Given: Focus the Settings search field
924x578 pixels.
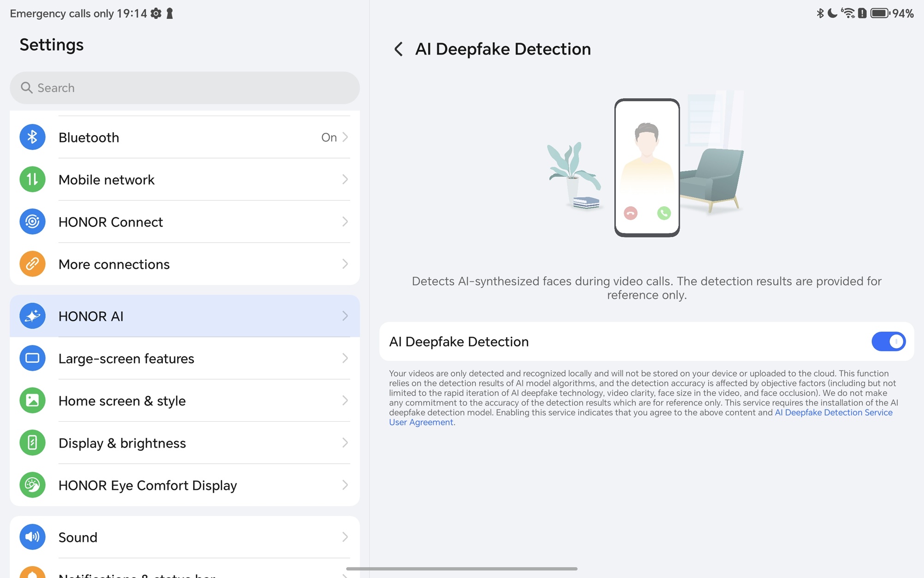Looking at the screenshot, I should pos(185,88).
